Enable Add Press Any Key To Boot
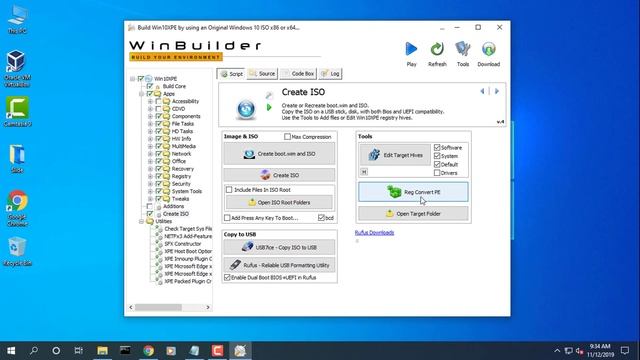The height and width of the screenshot is (360, 640). tap(227, 218)
